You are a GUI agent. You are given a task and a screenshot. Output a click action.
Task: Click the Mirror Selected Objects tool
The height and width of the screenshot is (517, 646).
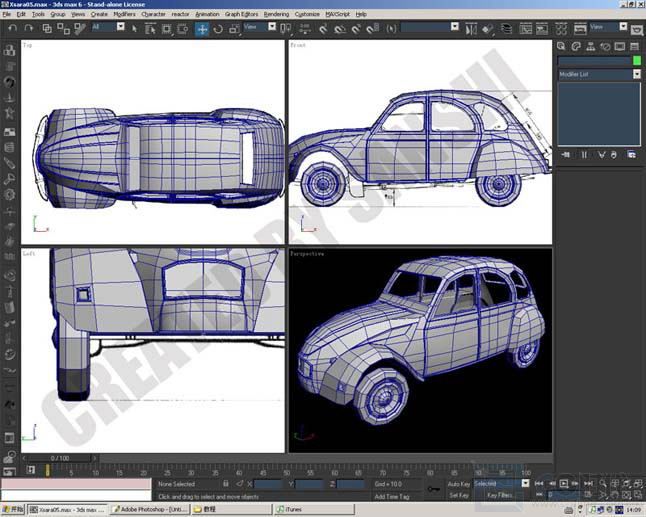(x=471, y=28)
